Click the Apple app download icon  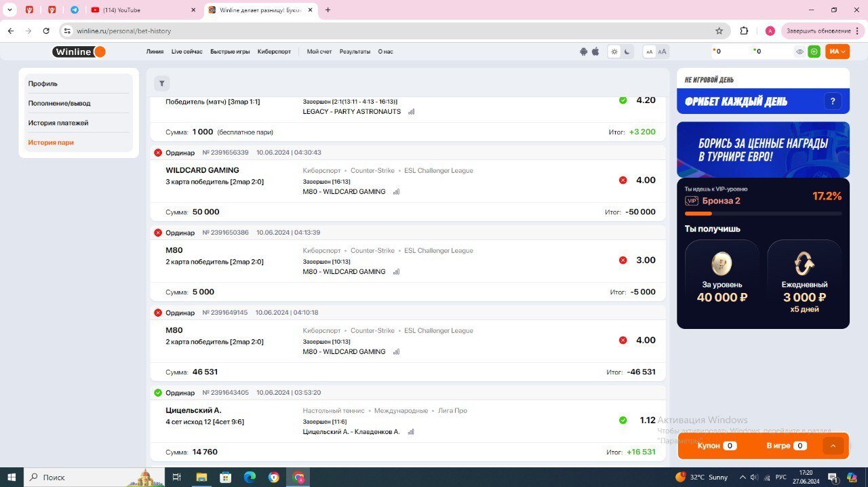[x=595, y=52]
